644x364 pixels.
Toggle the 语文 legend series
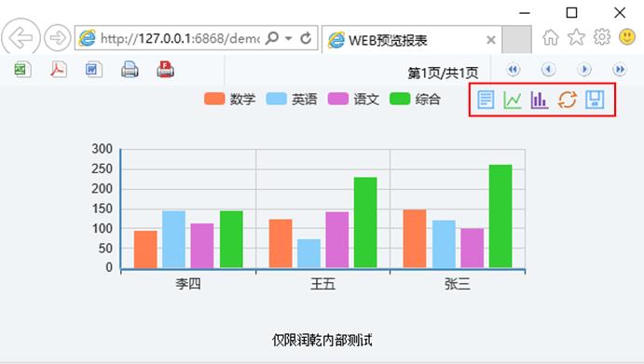pos(353,99)
